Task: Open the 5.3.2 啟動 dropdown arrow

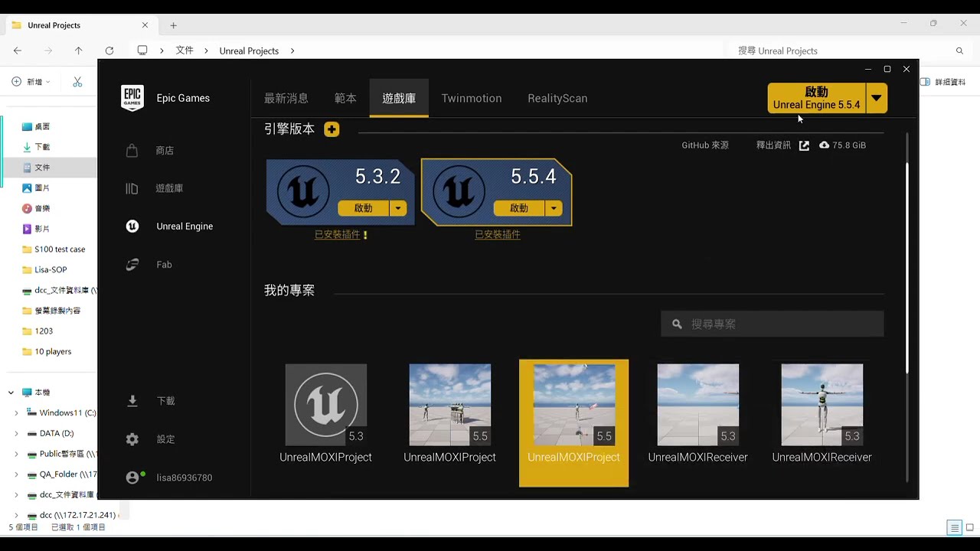Action: point(398,208)
